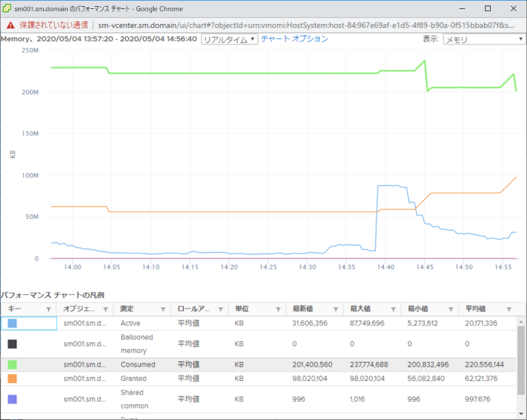
Task: Open filter for 単位 column
Action: pyautogui.click(x=279, y=309)
